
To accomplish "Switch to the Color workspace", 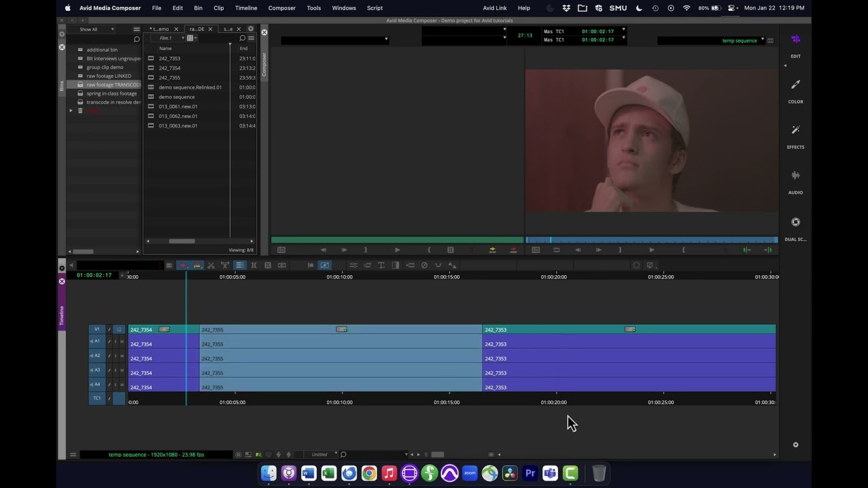I will (795, 90).
